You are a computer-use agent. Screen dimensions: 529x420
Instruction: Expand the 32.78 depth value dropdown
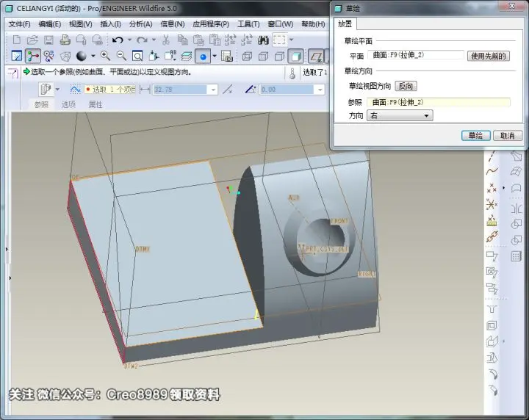213,90
